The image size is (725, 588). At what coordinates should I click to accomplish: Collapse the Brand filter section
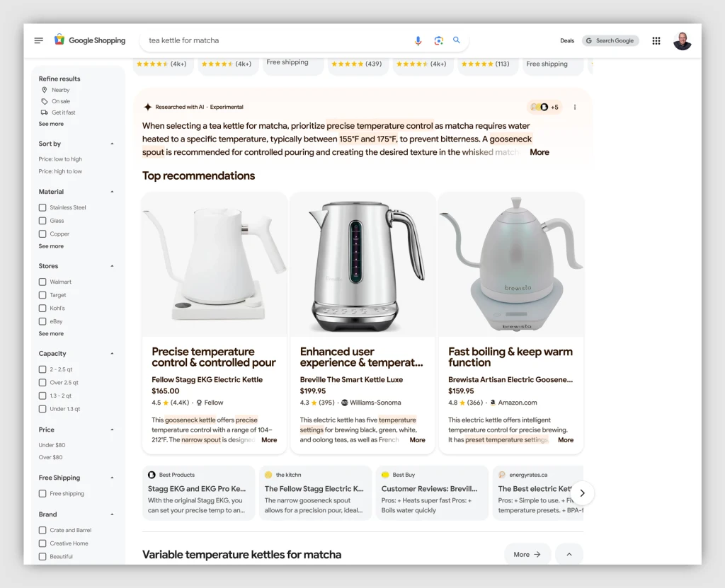[112, 514]
